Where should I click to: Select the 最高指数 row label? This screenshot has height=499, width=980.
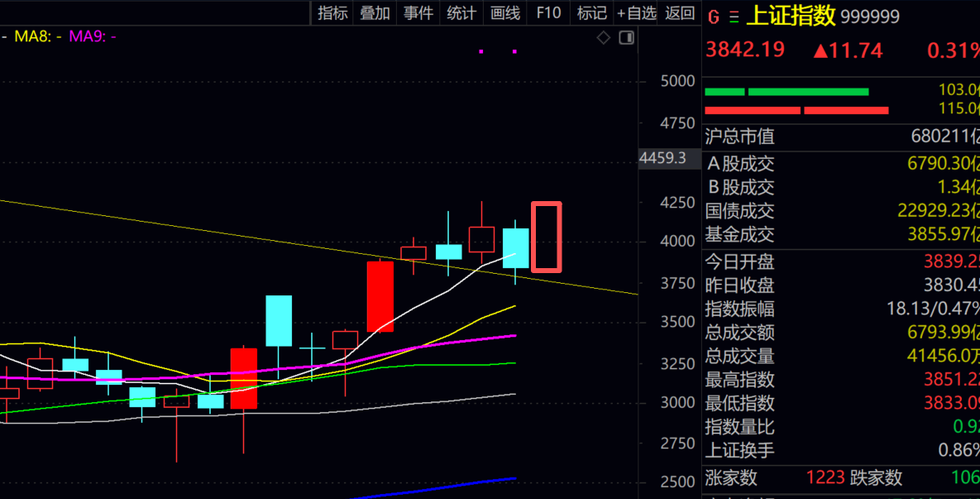(x=740, y=380)
